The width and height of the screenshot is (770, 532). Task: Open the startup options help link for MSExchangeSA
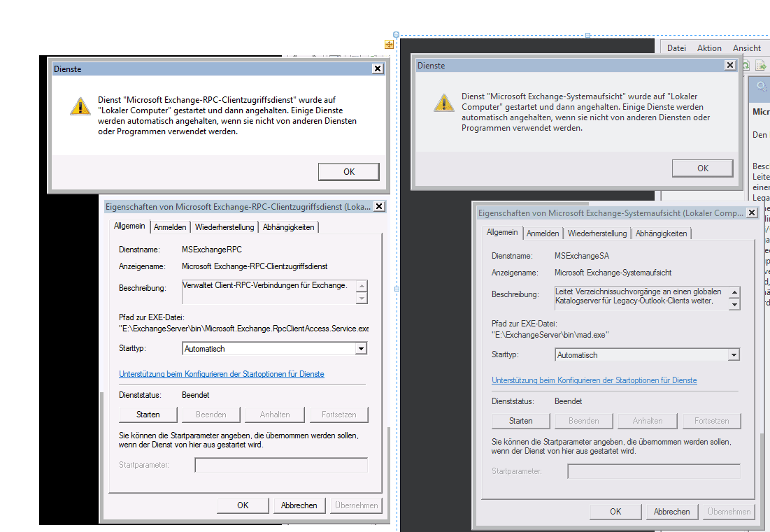click(x=594, y=380)
